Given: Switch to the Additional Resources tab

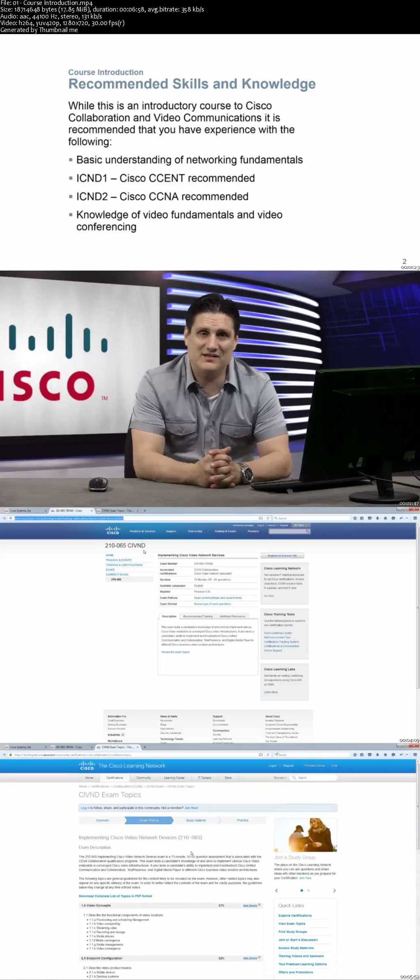Looking at the screenshot, I should [233, 616].
